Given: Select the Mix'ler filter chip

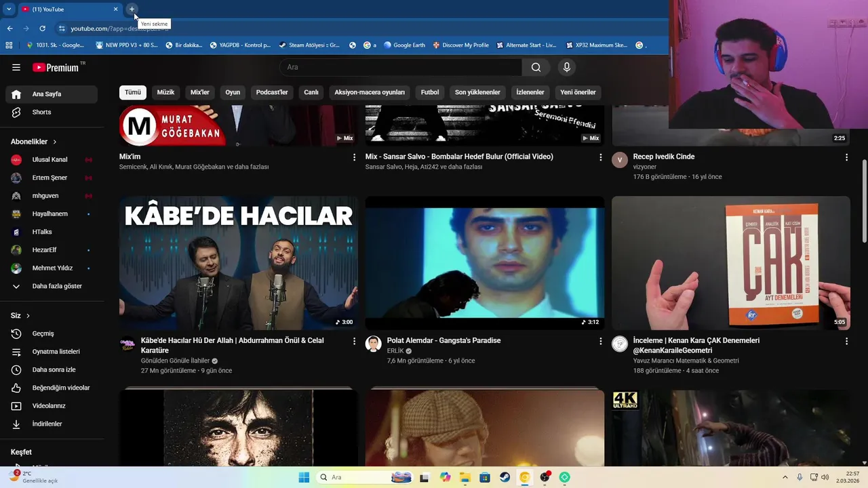Looking at the screenshot, I should (200, 92).
